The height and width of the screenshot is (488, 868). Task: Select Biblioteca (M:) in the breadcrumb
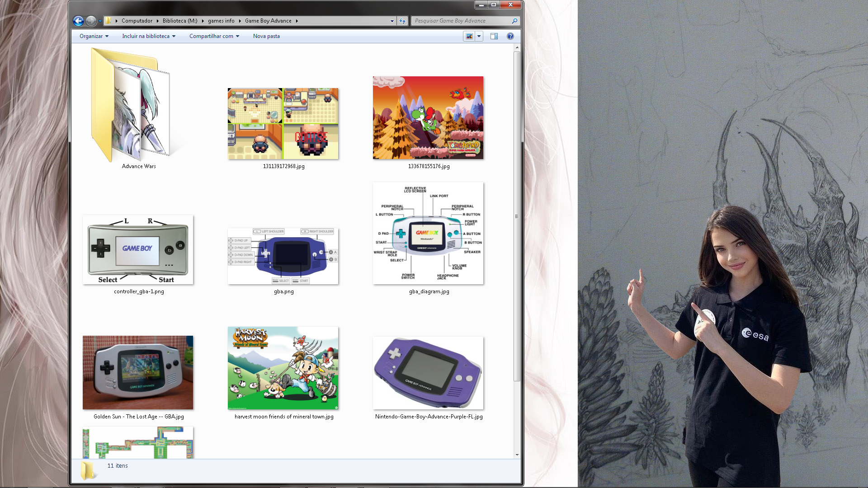(180, 21)
